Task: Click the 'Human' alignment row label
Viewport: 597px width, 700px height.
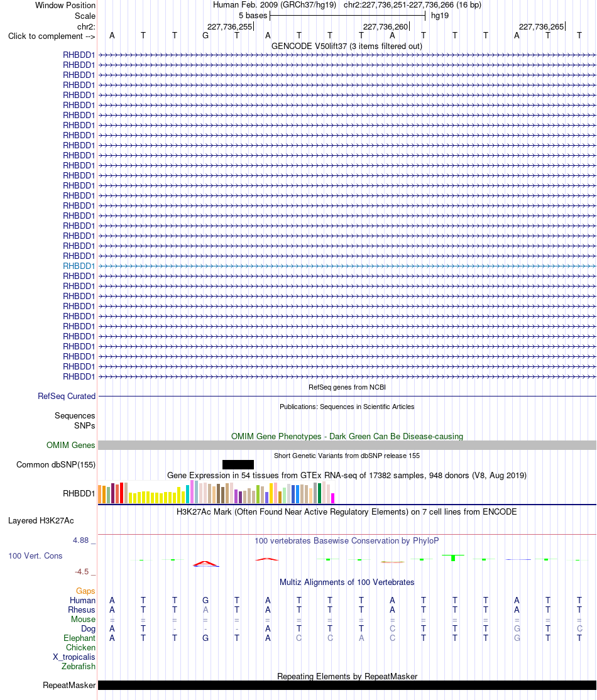Action: [82, 601]
